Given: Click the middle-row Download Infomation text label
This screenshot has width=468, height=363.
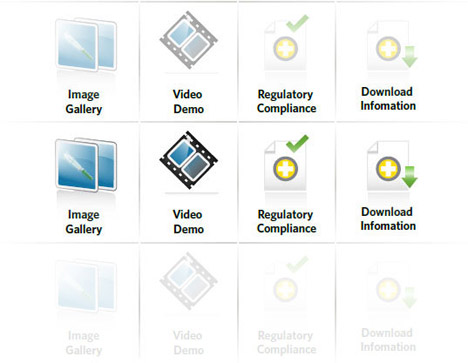Looking at the screenshot, I should point(388,219).
